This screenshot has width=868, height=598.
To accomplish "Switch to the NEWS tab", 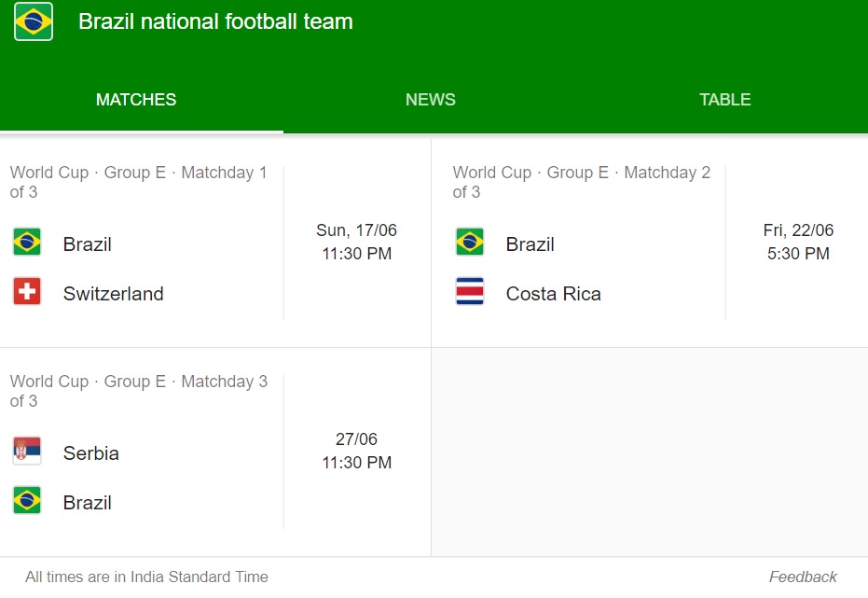I will click(x=431, y=100).
